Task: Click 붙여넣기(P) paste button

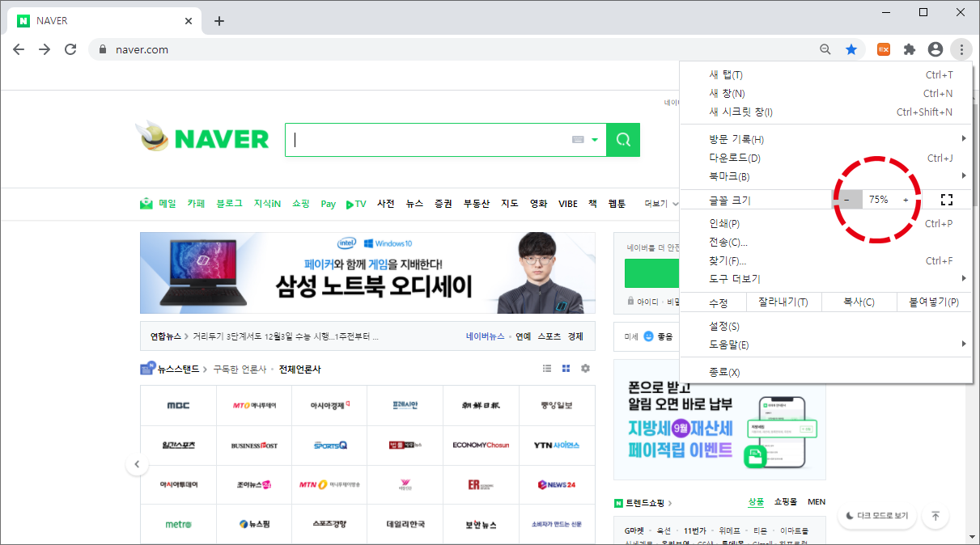Action: [x=934, y=302]
